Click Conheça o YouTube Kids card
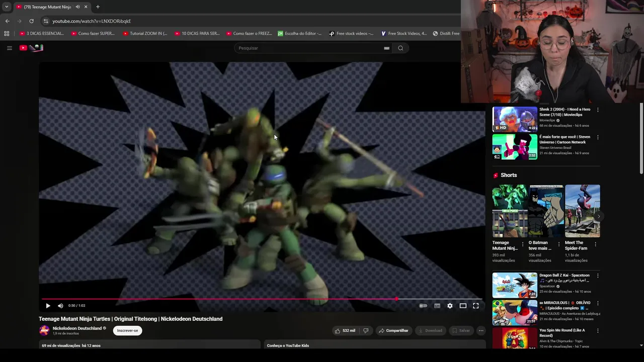644x362 pixels. 374,344
